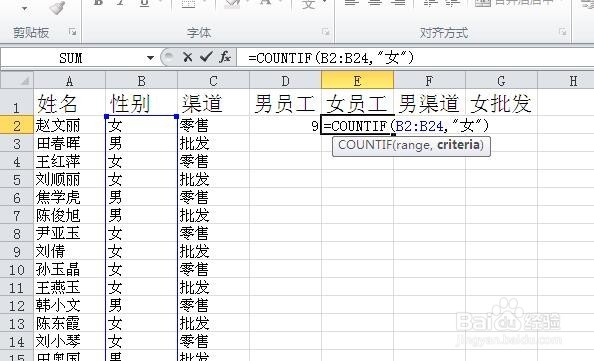Screen dimensions: 594x361
Task: Click the name cell 尹亚玉
Action: tap(69, 233)
